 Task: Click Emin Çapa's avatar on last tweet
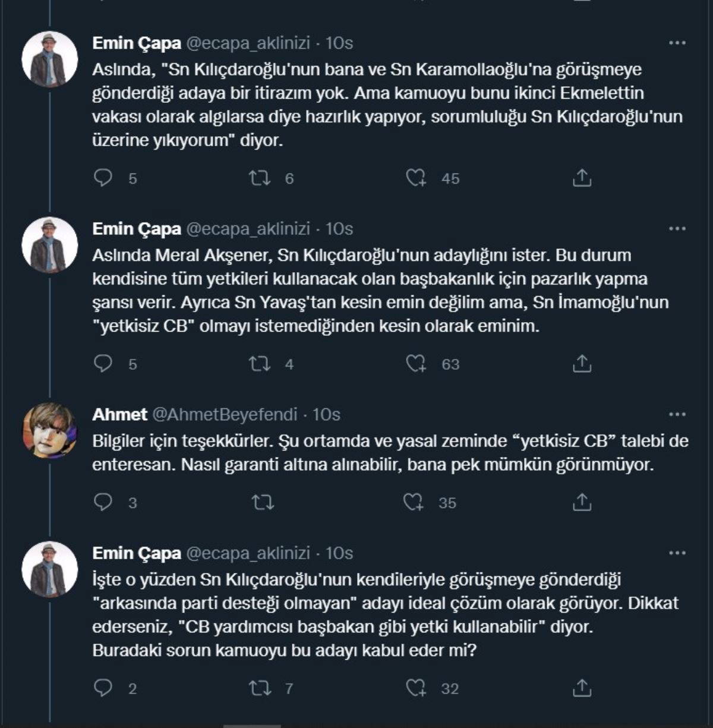[x=50, y=569]
